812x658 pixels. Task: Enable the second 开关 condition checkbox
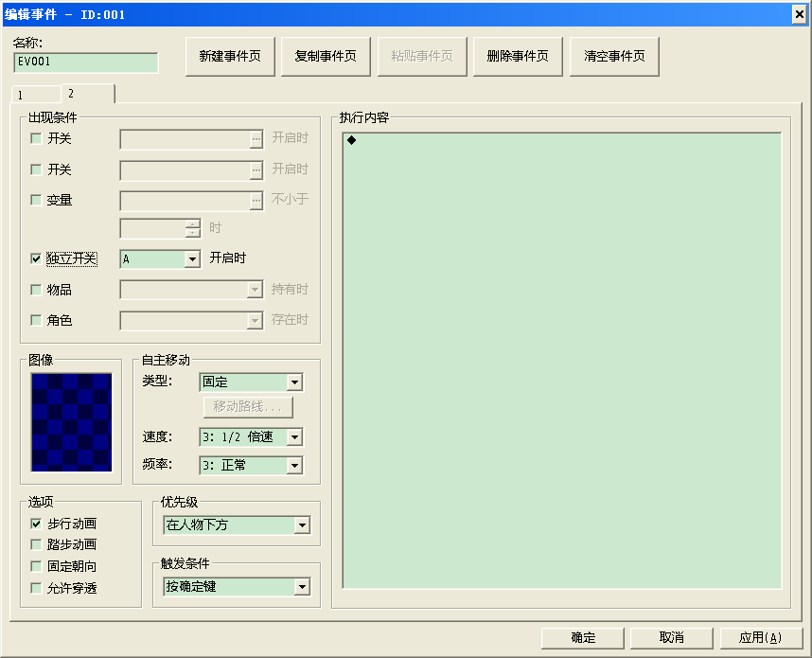(x=36, y=169)
